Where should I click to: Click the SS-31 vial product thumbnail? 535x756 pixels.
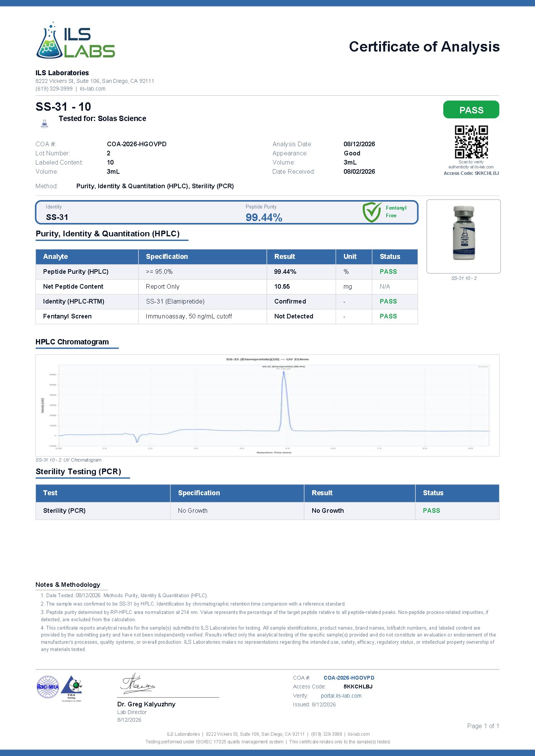464,233
